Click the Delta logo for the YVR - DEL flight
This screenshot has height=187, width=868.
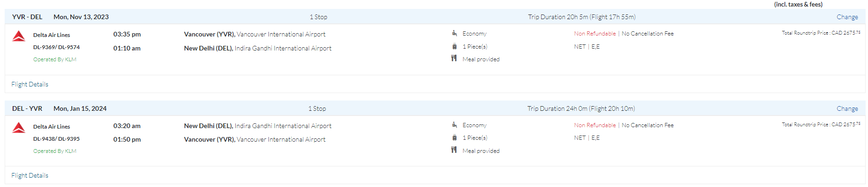tap(19, 36)
